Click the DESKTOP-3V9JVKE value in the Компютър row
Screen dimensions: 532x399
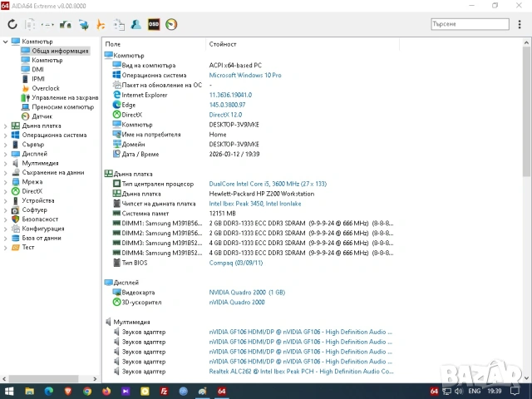[234, 125]
